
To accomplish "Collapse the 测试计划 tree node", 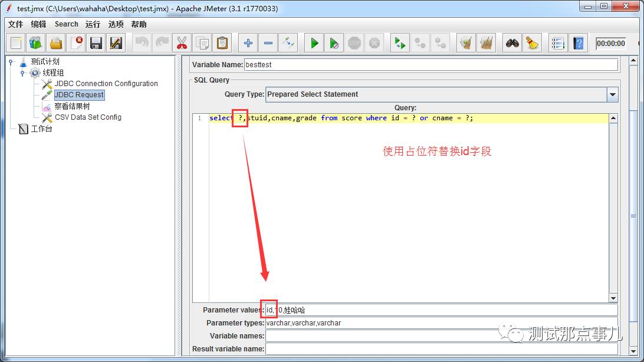I will click(11, 62).
